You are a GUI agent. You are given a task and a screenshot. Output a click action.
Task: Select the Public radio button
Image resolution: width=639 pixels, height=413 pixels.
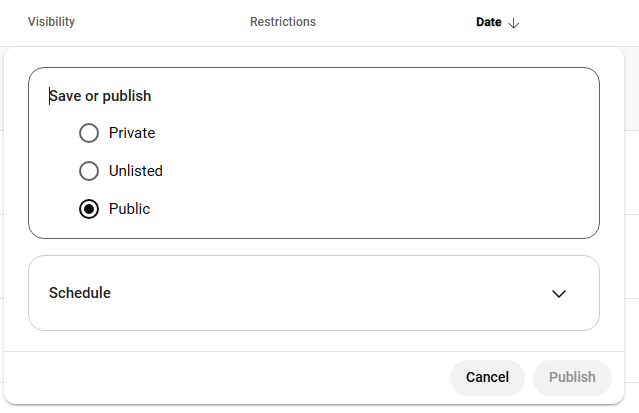89,209
